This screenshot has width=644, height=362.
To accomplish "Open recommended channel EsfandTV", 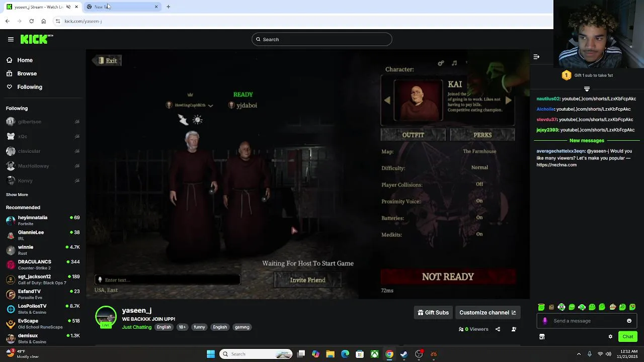I will [x=43, y=294].
